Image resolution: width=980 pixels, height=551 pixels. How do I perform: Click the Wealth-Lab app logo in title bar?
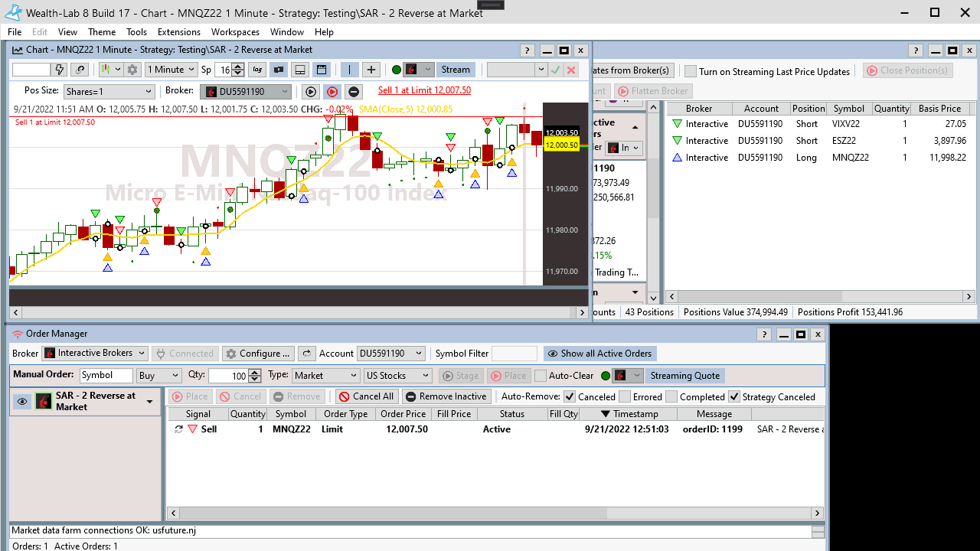click(13, 12)
